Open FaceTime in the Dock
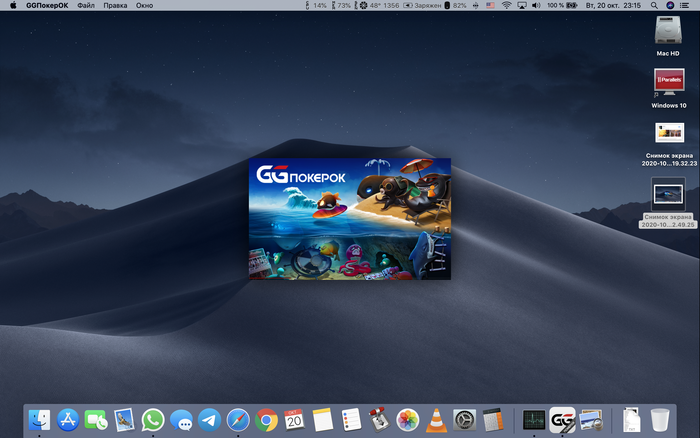 (x=96, y=420)
